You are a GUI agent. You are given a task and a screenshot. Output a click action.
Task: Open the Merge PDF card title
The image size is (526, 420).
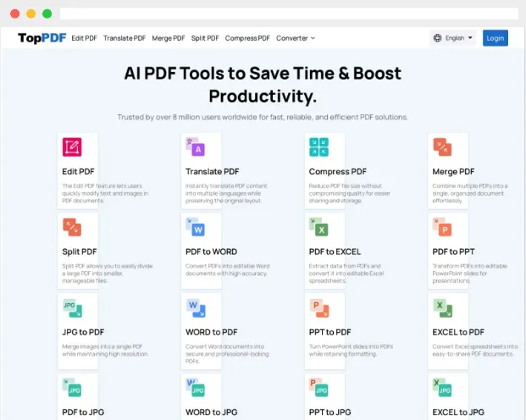click(x=453, y=171)
